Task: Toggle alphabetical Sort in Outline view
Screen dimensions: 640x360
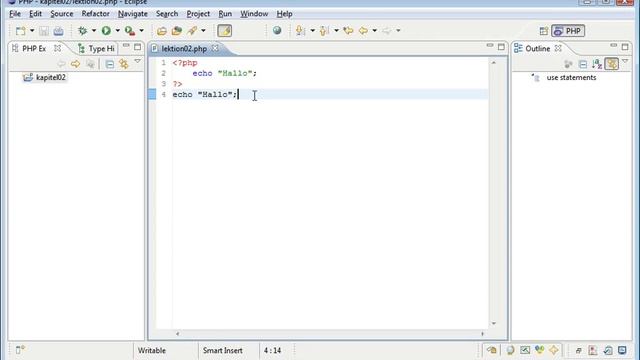Action: (597, 64)
